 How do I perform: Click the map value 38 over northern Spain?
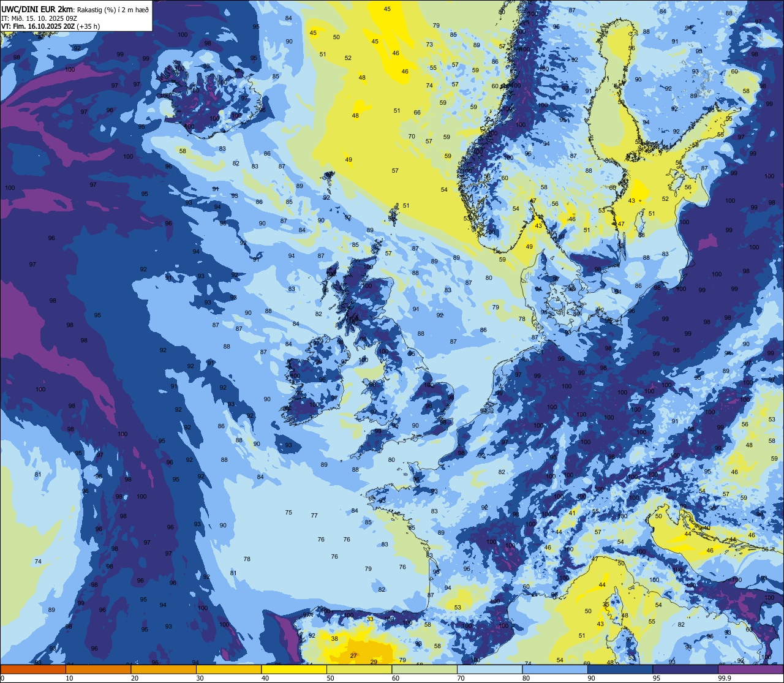pos(334,638)
